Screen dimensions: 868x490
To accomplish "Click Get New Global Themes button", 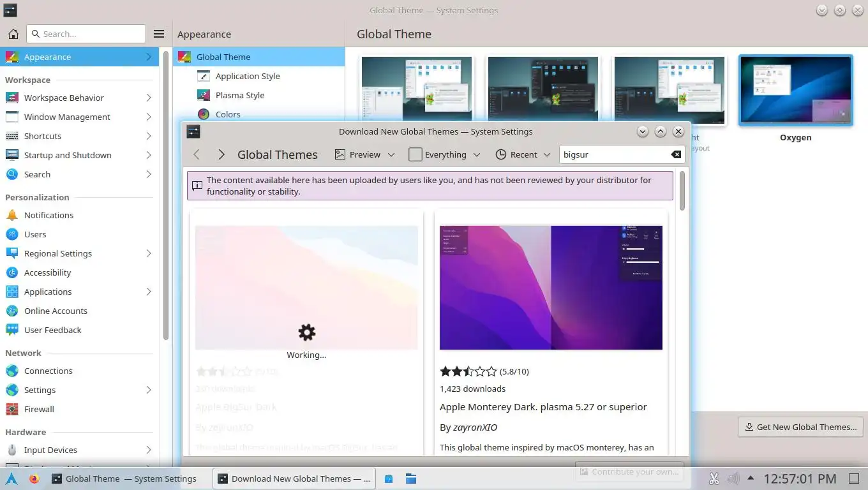I will pyautogui.click(x=800, y=427).
